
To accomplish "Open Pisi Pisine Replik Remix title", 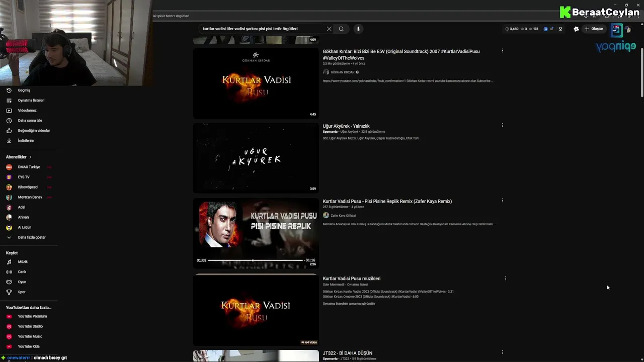I will (387, 201).
